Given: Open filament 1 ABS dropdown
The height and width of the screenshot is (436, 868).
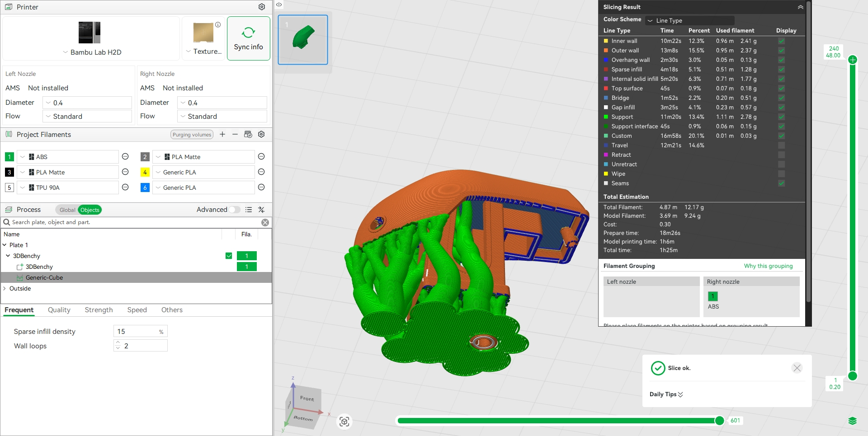Looking at the screenshot, I should [68, 157].
